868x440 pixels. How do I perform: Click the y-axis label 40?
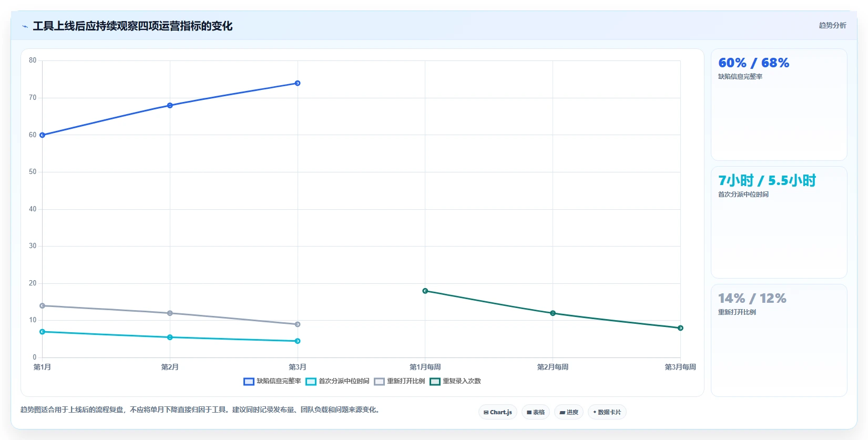pyautogui.click(x=33, y=209)
